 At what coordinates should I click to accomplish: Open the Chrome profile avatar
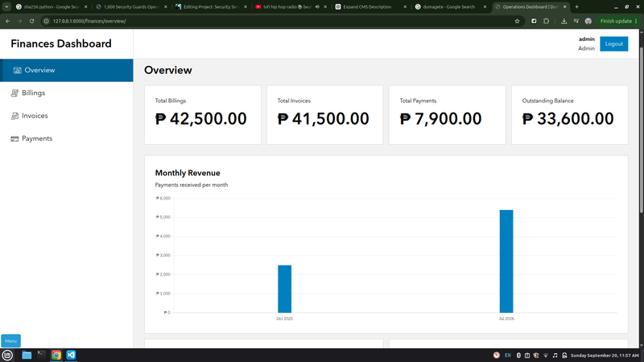[x=588, y=21]
